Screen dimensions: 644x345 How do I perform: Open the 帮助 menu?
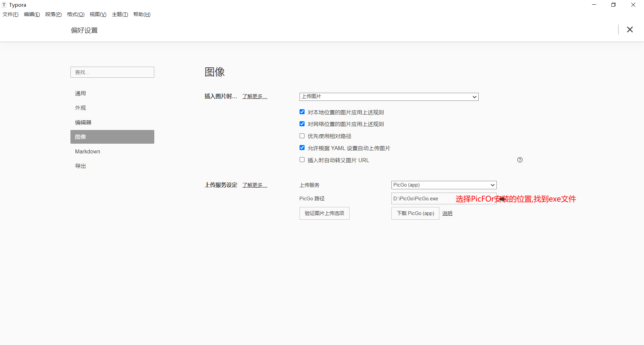[x=142, y=14]
